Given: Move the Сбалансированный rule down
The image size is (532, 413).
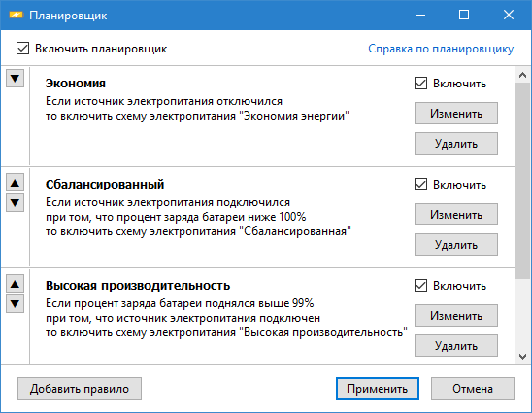Looking at the screenshot, I should pyautogui.click(x=15, y=203).
